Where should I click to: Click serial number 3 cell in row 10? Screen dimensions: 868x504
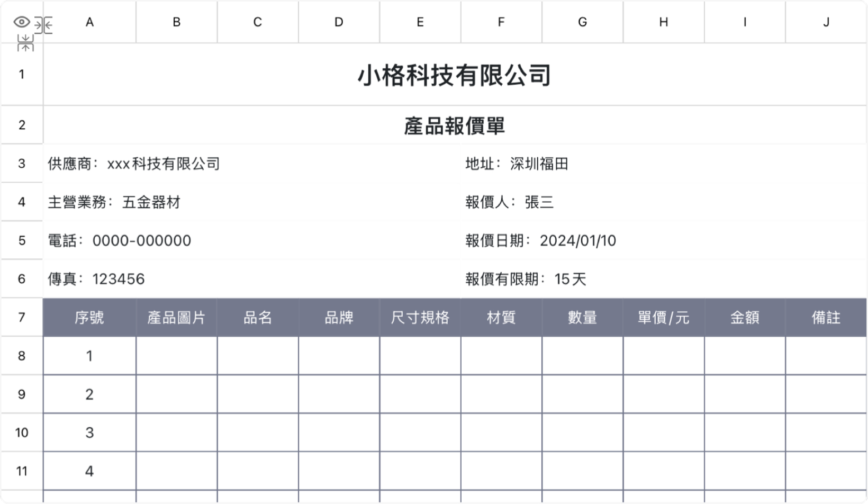pos(89,433)
